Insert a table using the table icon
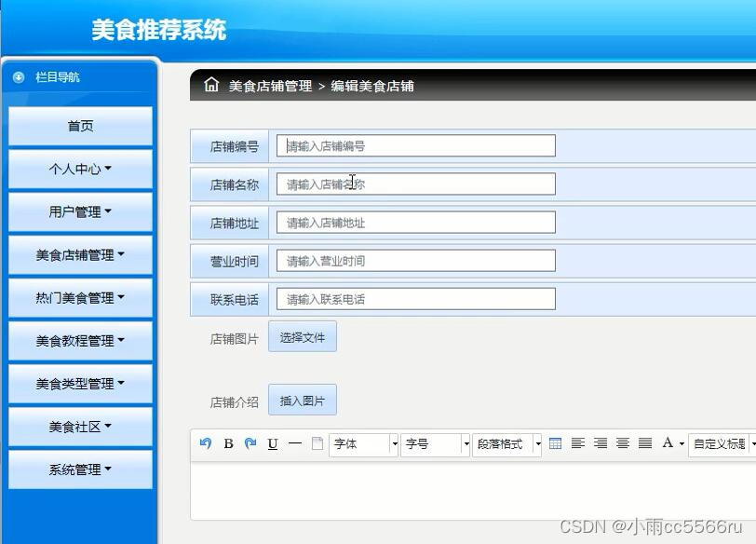 coord(556,443)
